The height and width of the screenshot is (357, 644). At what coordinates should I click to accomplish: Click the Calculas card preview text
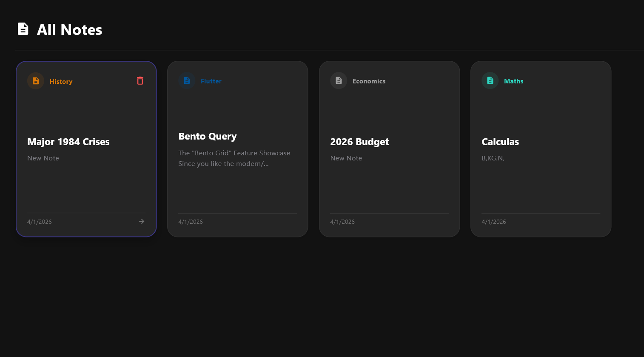[x=493, y=158]
